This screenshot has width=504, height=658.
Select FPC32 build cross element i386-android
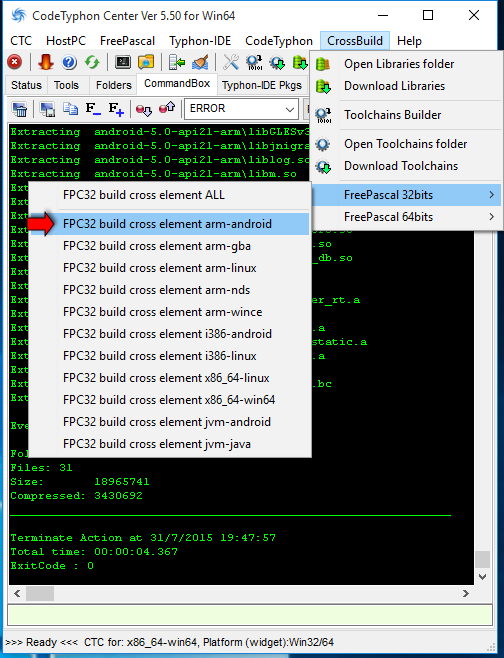tap(170, 334)
